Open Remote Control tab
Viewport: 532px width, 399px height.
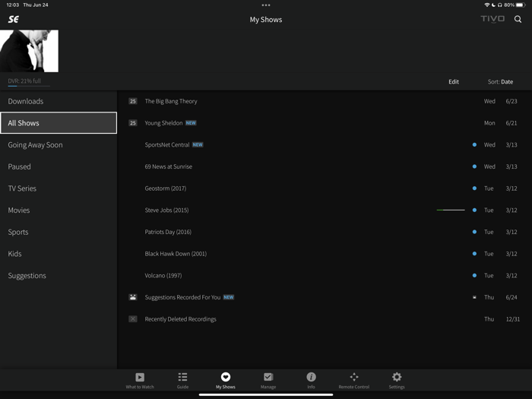coord(354,380)
